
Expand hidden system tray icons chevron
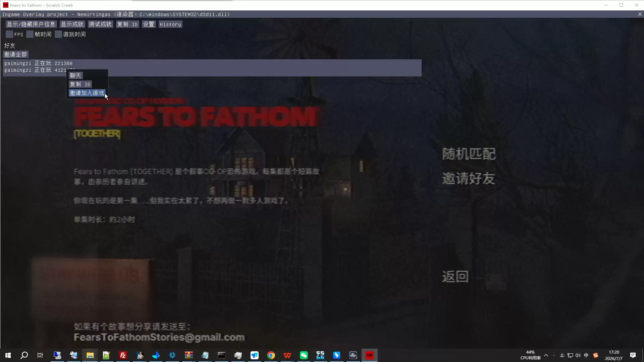pyautogui.click(x=546, y=355)
